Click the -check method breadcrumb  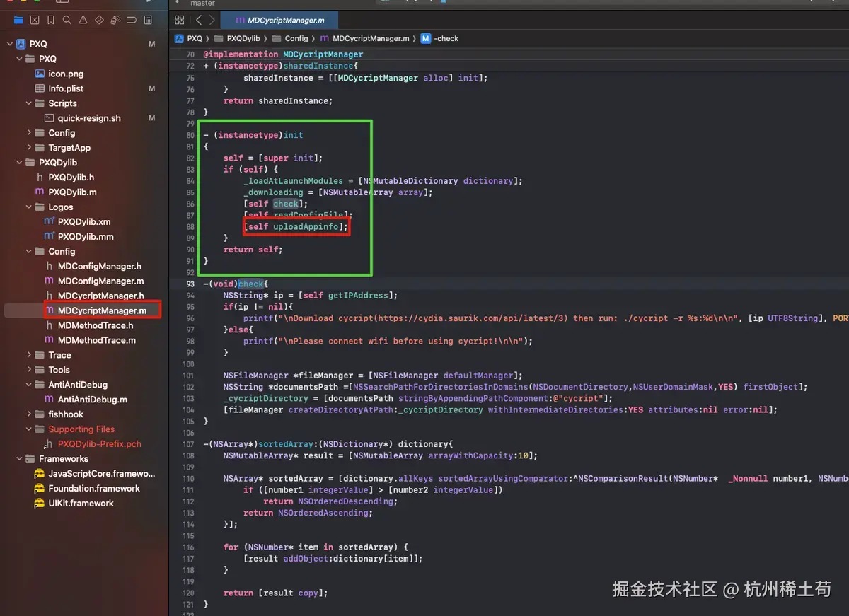[x=440, y=39]
